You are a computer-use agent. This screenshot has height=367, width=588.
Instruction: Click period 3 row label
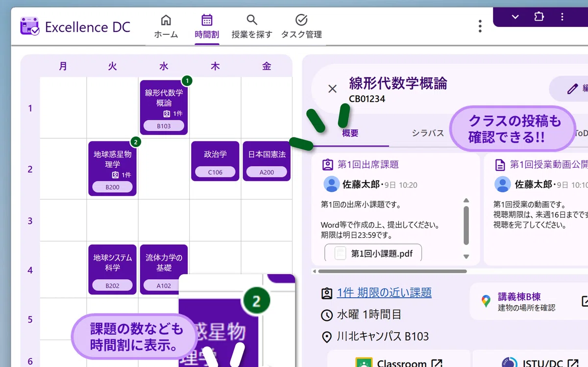tap(30, 221)
